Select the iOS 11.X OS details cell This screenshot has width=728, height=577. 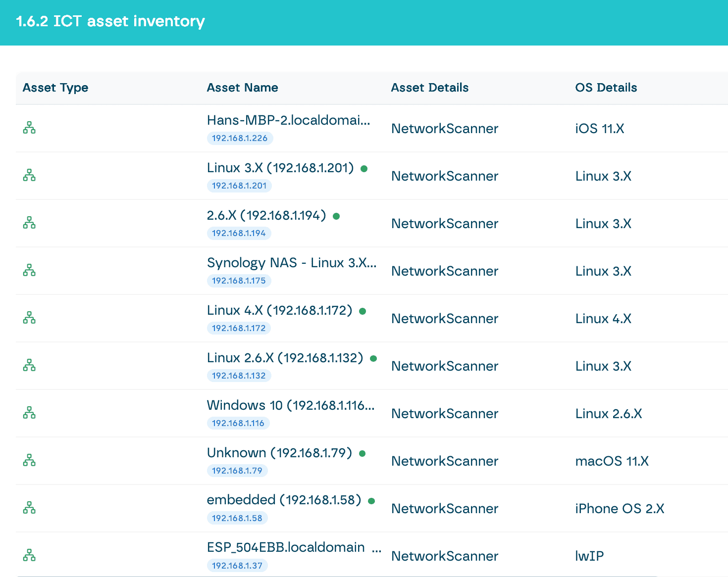coord(600,129)
